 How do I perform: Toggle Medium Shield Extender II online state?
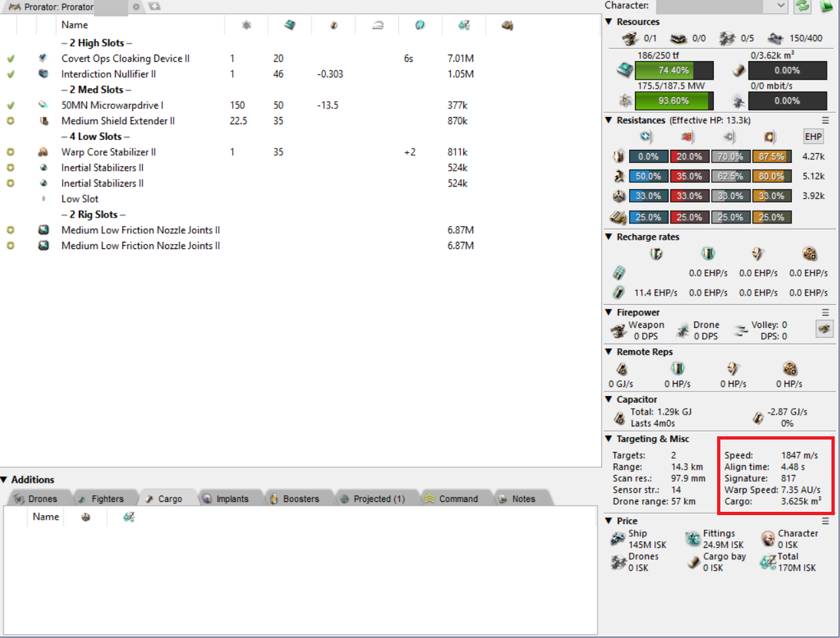pyautogui.click(x=11, y=121)
